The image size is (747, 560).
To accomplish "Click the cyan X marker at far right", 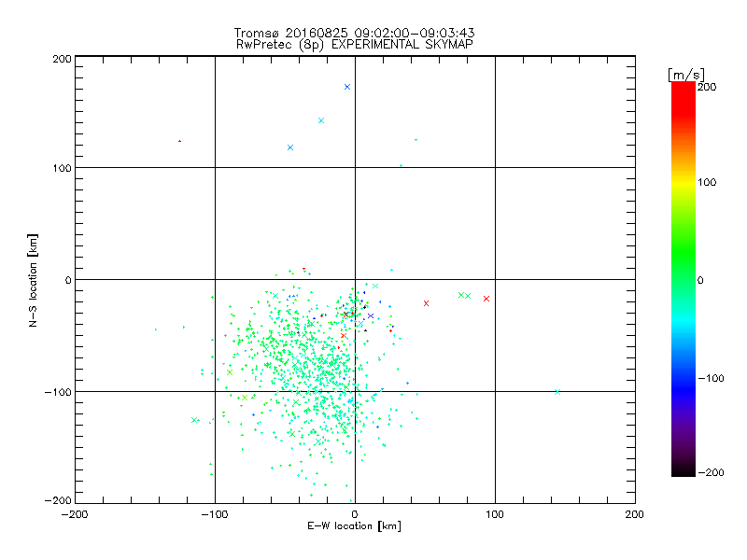I will pos(557,392).
